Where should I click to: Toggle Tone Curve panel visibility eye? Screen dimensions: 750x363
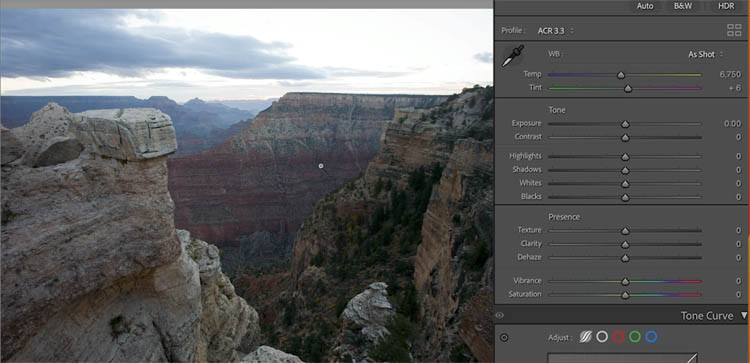[x=500, y=316]
